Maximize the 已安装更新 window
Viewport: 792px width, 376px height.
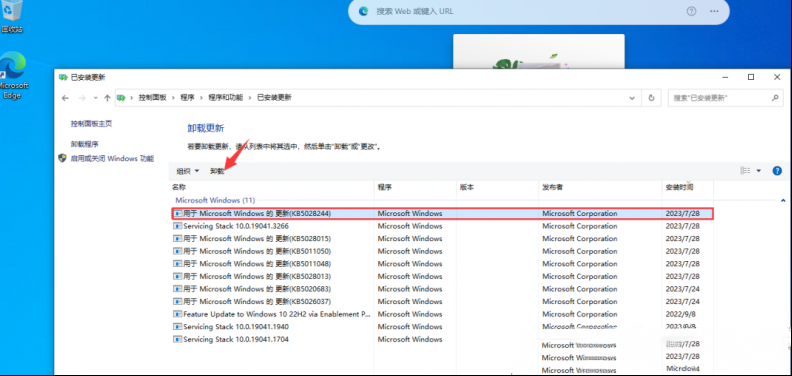tap(751, 77)
